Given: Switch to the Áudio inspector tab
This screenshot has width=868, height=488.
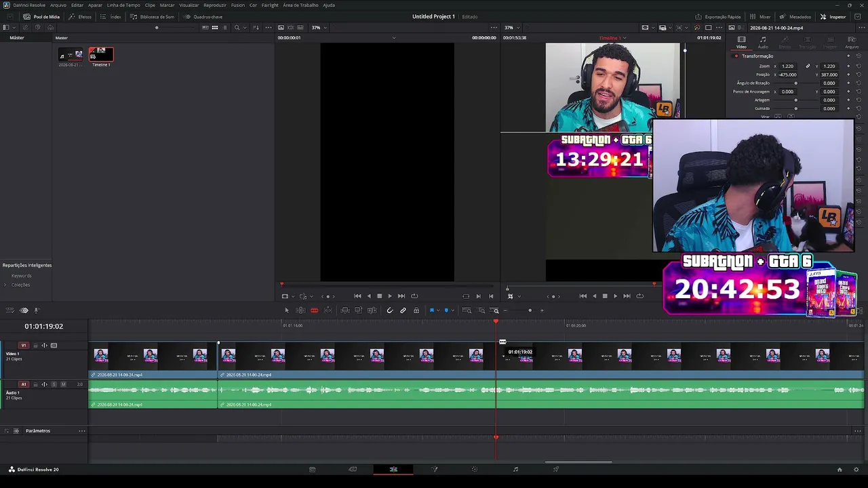Looking at the screenshot, I should coord(763,42).
